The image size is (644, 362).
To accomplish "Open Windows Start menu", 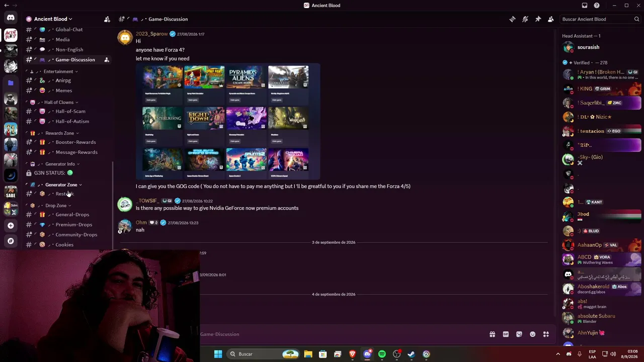I will point(218,354).
